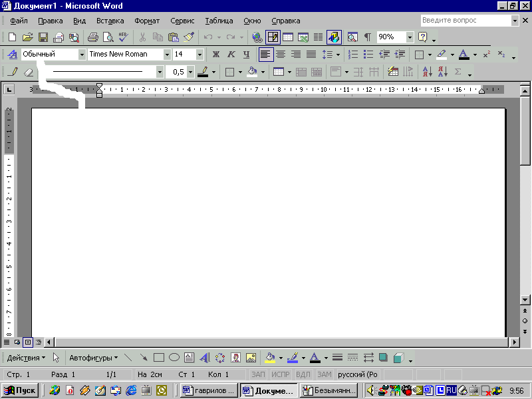Toggle justified text alignment
Viewport: 532px width, 399px height.
tap(311, 55)
